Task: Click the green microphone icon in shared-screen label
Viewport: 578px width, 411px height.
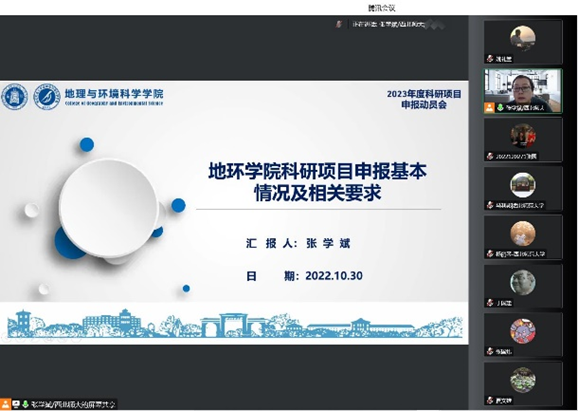Action: tap(25, 404)
